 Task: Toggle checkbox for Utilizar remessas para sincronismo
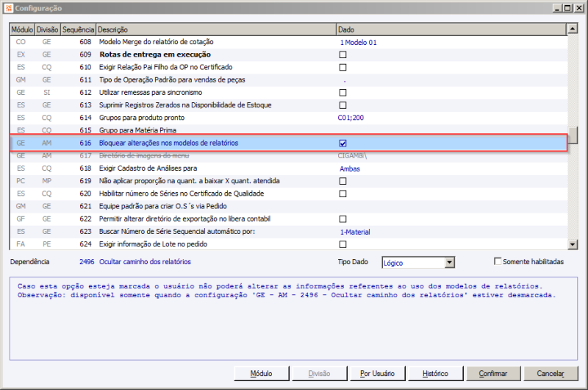point(343,93)
